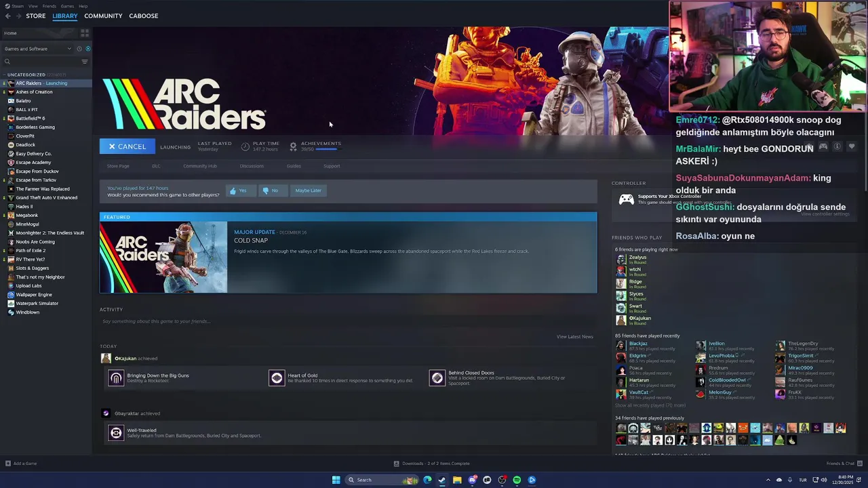Screen dimensions: 868x488
Task: Open friend Blackjaz's profile entry
Action: (638, 344)
